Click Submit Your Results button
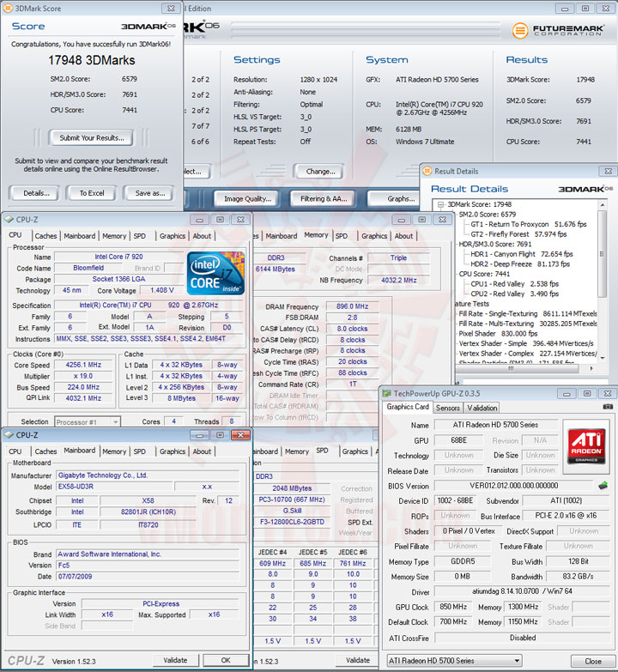The height and width of the screenshot is (672, 618). [x=91, y=137]
